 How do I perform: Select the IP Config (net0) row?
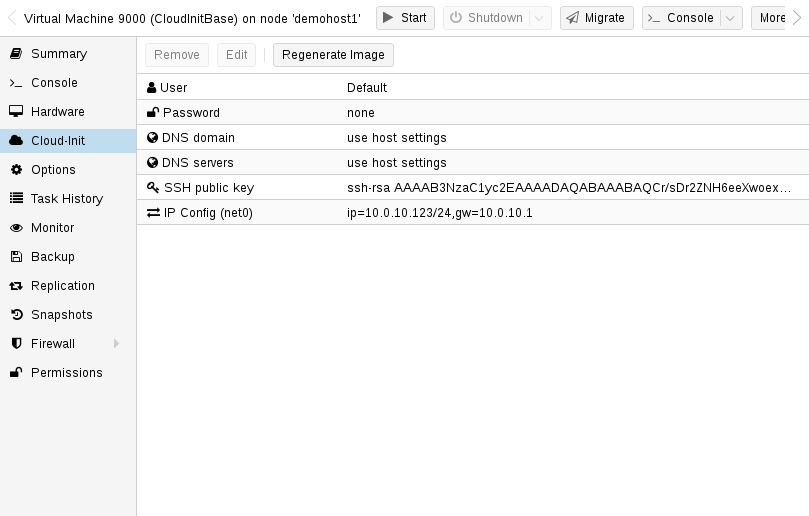(473, 213)
